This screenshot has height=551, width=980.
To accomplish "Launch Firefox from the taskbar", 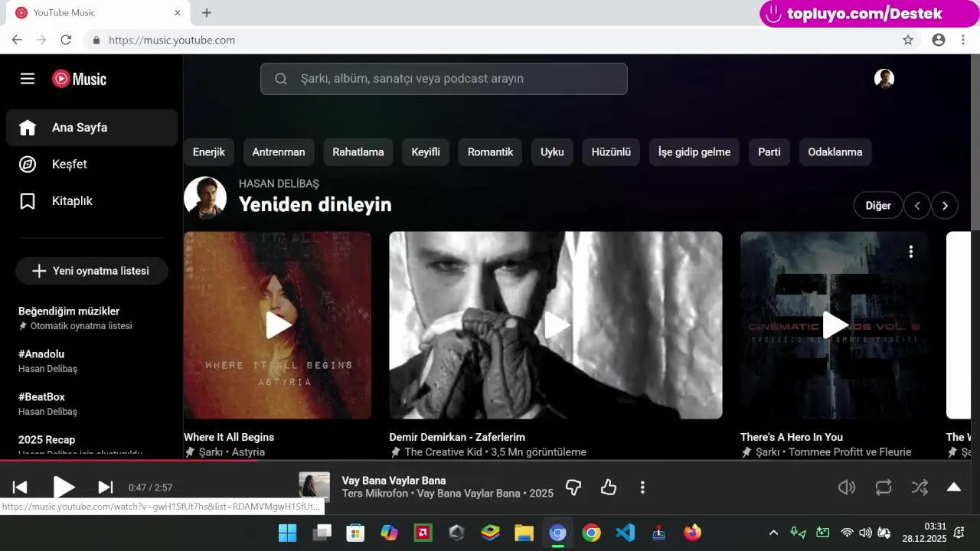I will (693, 533).
